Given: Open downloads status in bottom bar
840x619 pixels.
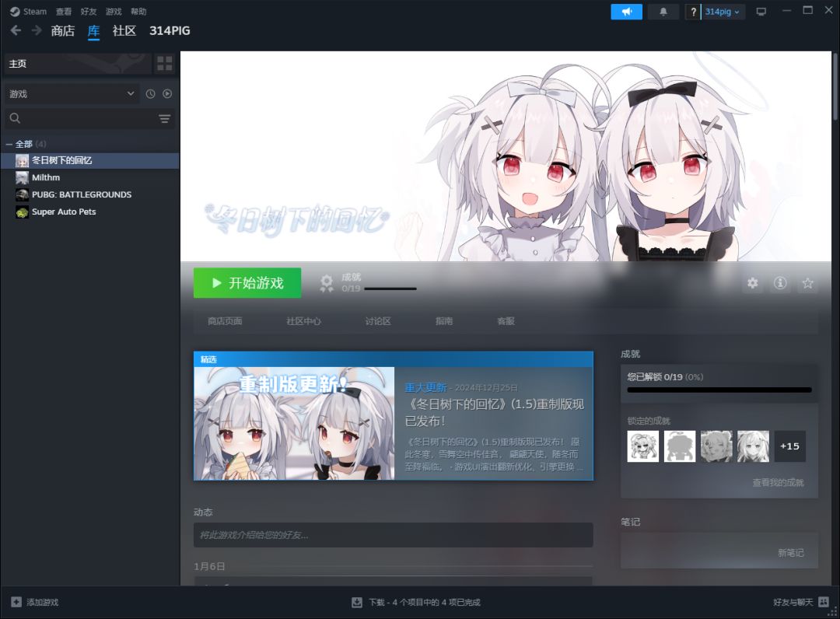Looking at the screenshot, I should [x=416, y=602].
